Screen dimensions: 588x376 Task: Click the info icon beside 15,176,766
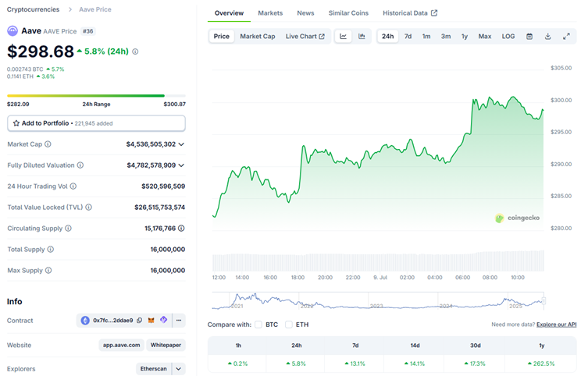(181, 228)
